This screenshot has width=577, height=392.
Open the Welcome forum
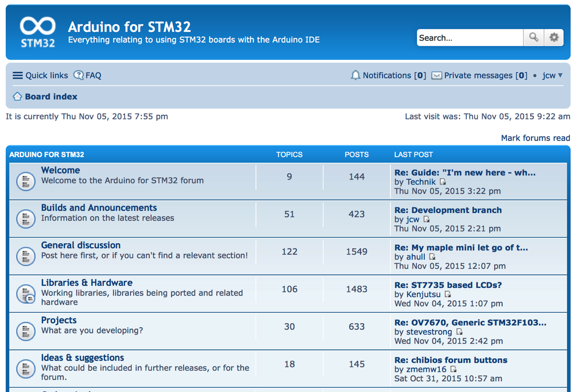pos(60,170)
